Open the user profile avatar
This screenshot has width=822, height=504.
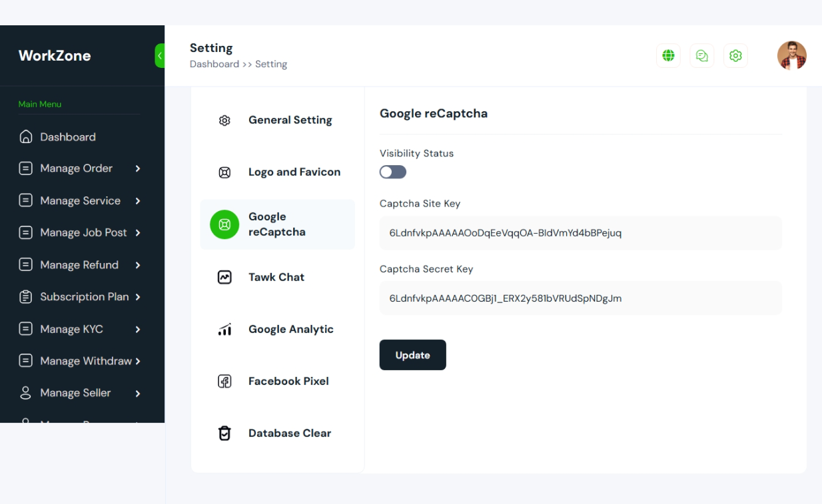click(792, 56)
